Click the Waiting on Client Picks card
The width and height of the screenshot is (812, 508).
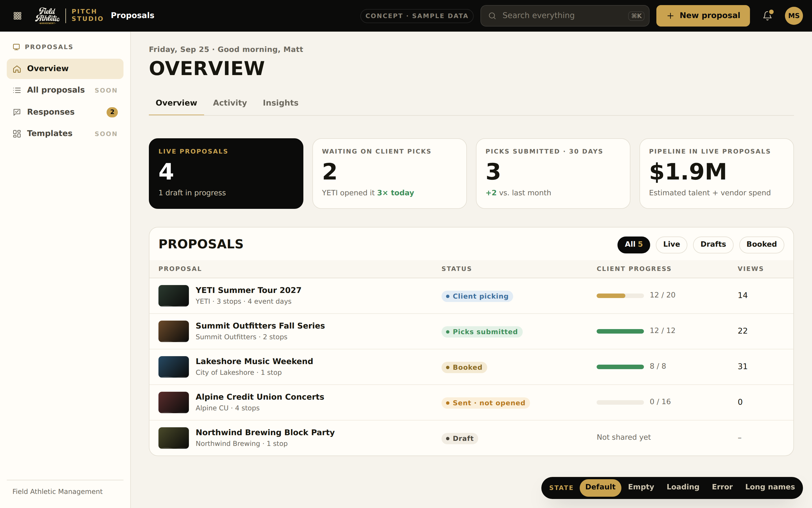tap(390, 174)
